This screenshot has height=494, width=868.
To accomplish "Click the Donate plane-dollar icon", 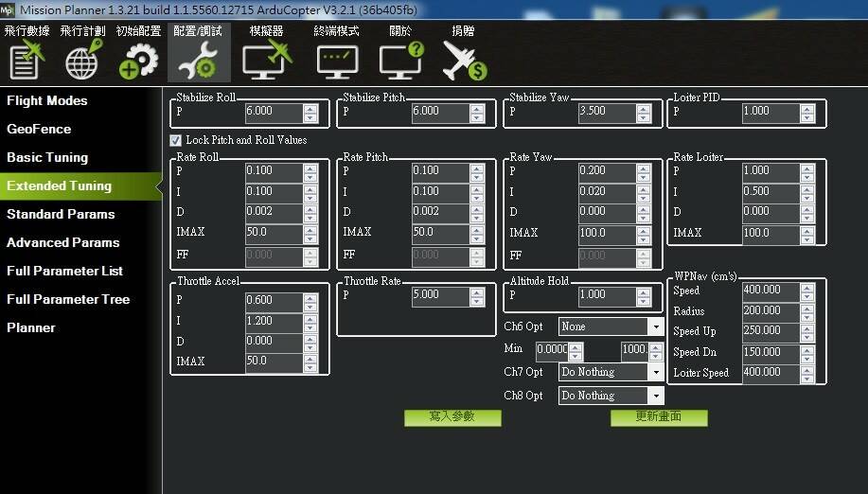I will tap(464, 61).
